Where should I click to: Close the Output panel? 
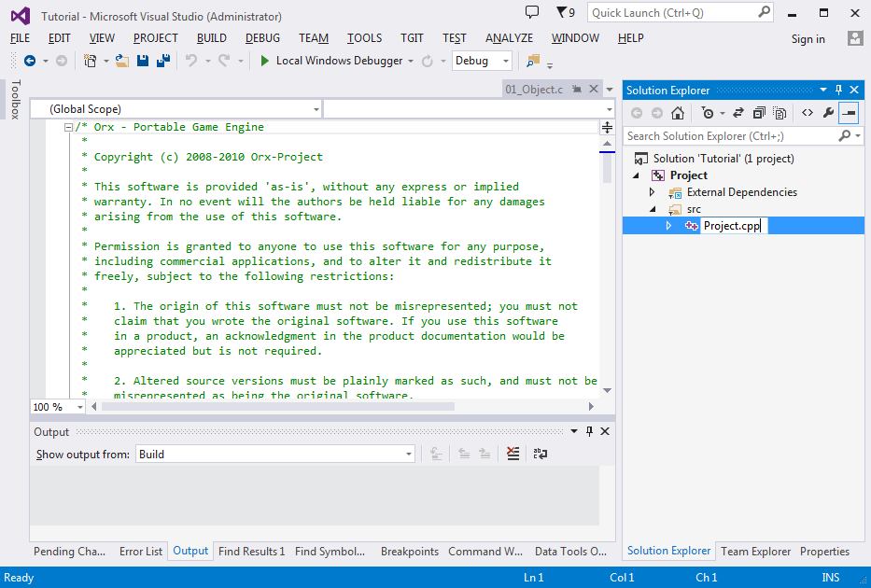pos(605,431)
